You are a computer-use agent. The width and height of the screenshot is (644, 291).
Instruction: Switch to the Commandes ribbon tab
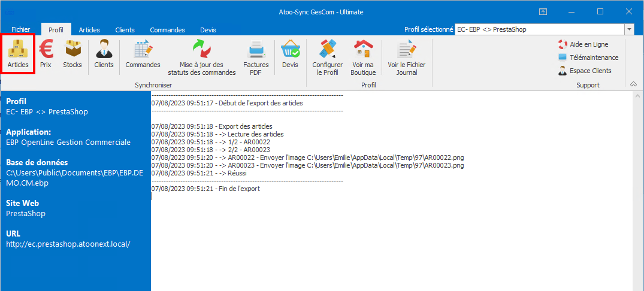(x=167, y=30)
